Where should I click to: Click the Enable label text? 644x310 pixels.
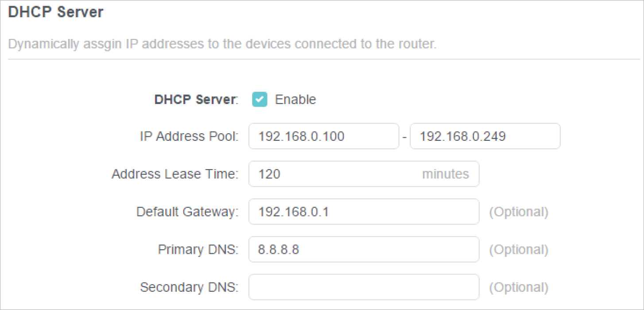295,100
